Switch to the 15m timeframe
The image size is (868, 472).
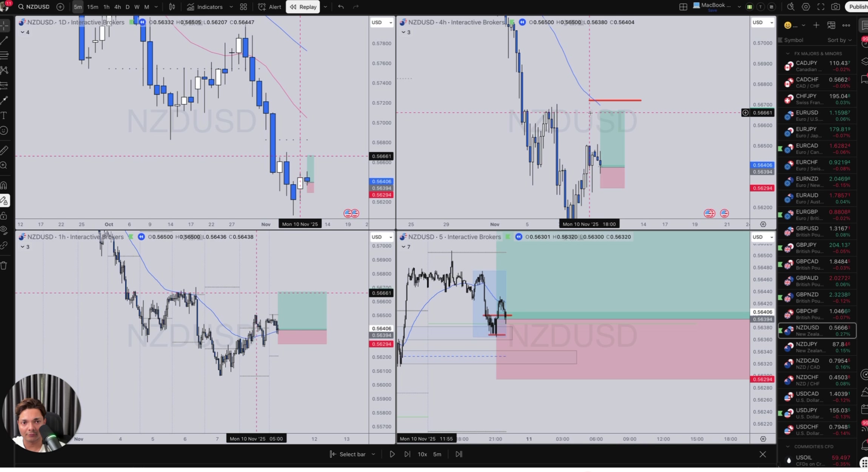click(92, 7)
